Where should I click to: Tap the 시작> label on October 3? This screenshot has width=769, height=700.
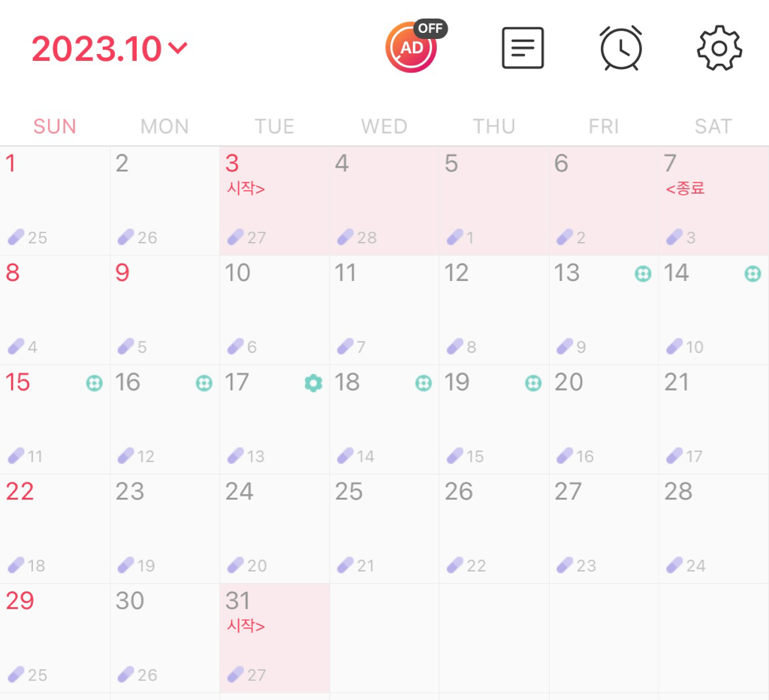[246, 189]
